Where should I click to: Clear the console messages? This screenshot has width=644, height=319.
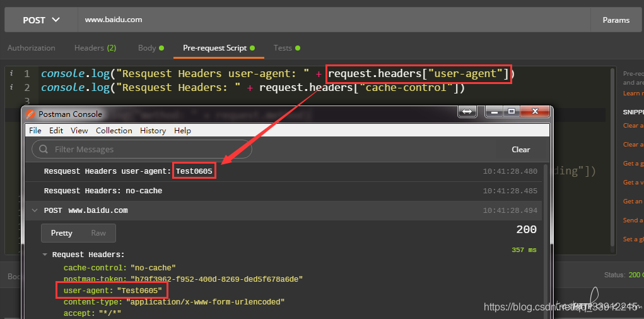click(521, 150)
